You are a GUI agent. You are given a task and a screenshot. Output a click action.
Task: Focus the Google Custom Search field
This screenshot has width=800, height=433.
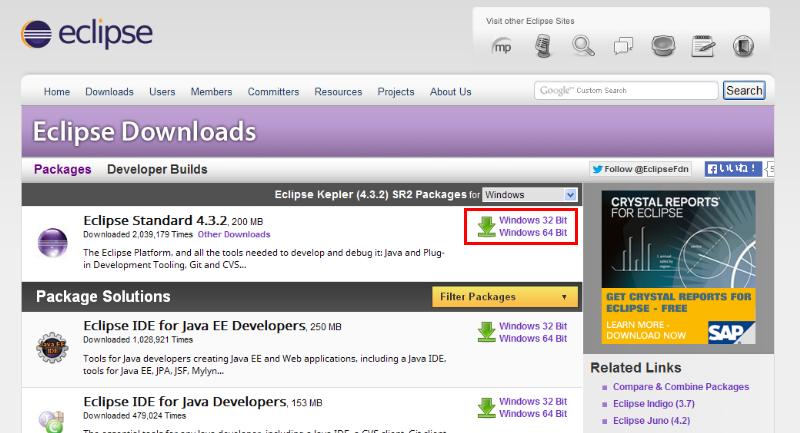(x=626, y=90)
